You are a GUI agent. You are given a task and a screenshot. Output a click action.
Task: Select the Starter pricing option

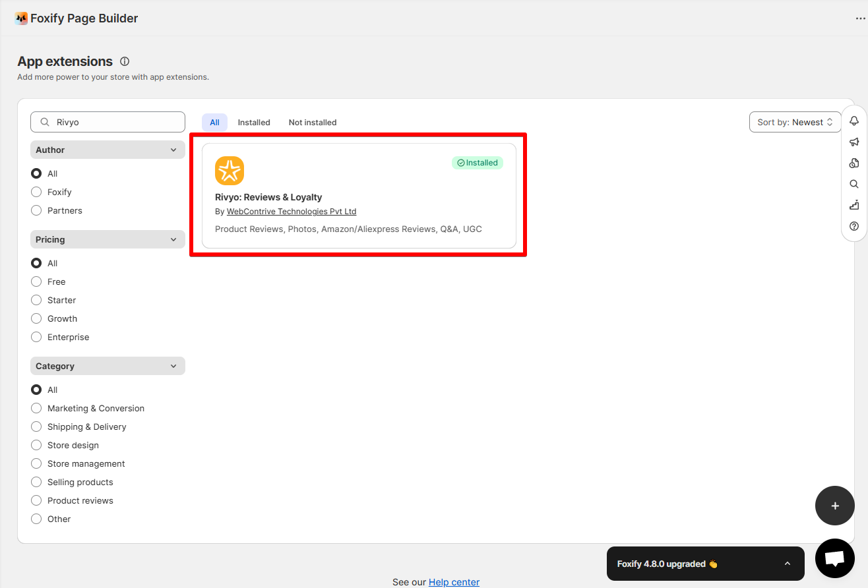point(36,300)
